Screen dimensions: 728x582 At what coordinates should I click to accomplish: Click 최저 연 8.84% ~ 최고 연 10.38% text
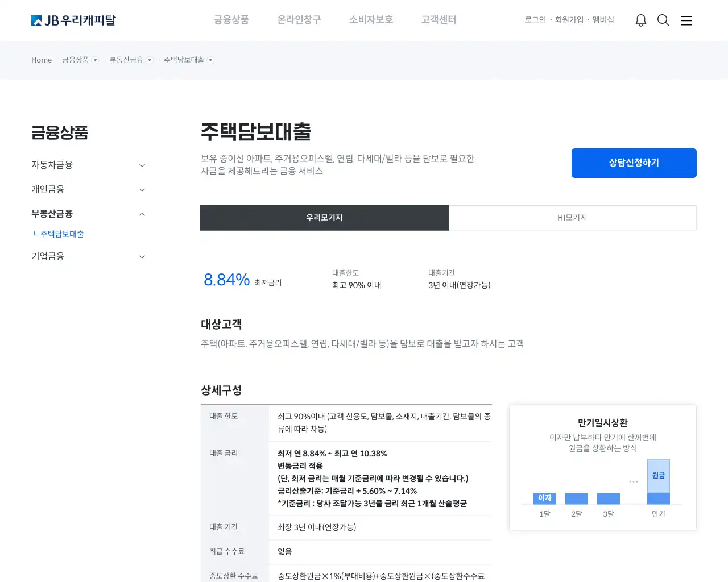click(x=332, y=454)
